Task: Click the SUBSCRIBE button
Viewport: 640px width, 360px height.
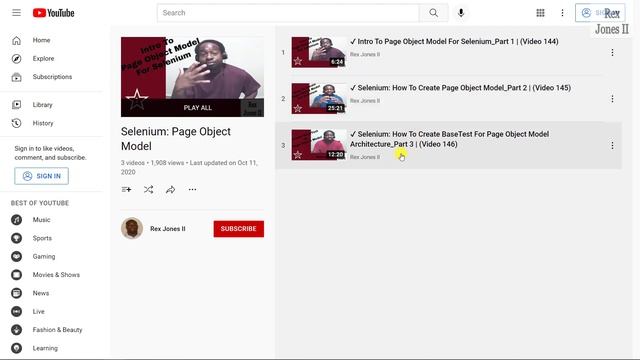Action: click(x=239, y=229)
